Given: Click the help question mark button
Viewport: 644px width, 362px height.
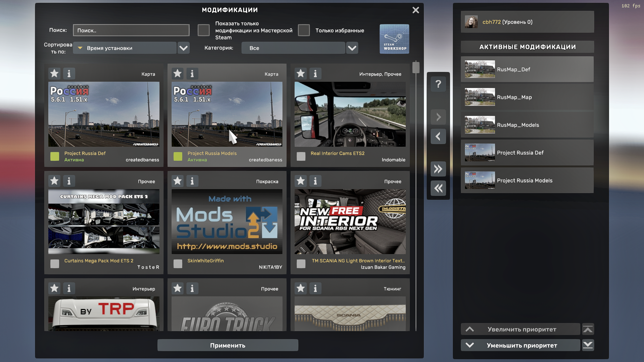Looking at the screenshot, I should pyautogui.click(x=438, y=84).
